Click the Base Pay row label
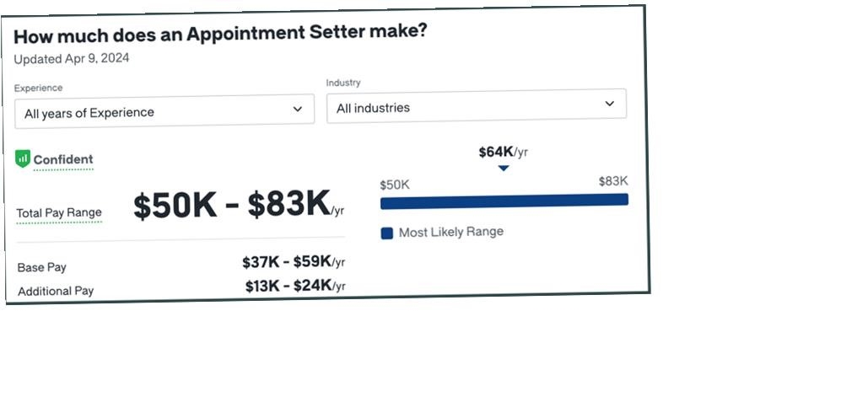Image resolution: width=868 pixels, height=402 pixels. click(42, 268)
